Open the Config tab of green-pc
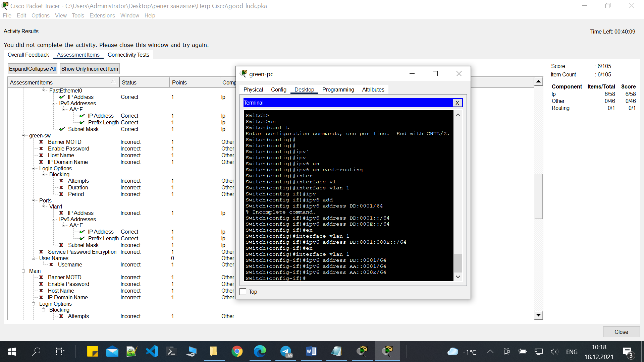This screenshot has width=644, height=362. (x=278, y=89)
